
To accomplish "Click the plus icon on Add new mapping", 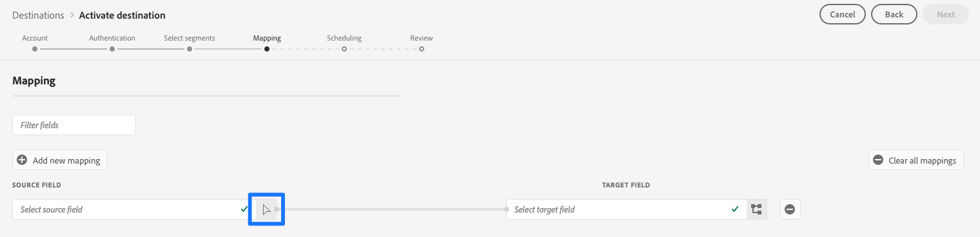I will 22,160.
